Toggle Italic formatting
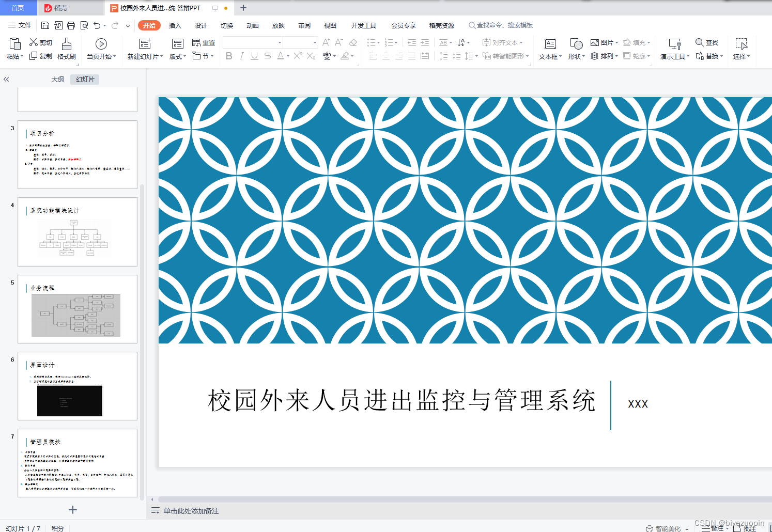The height and width of the screenshot is (532, 772). [241, 56]
